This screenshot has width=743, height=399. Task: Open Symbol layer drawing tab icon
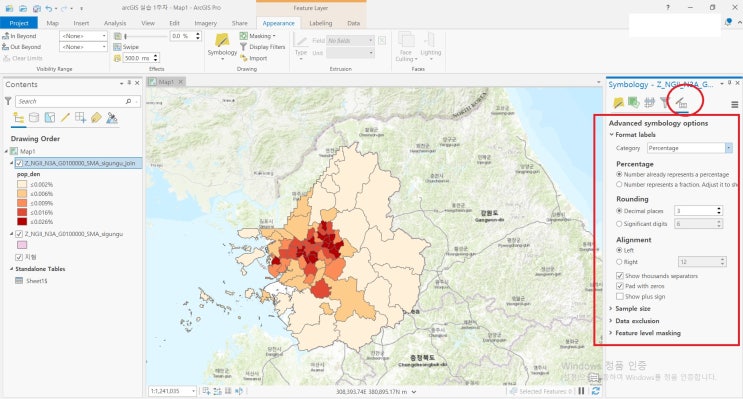click(x=649, y=102)
